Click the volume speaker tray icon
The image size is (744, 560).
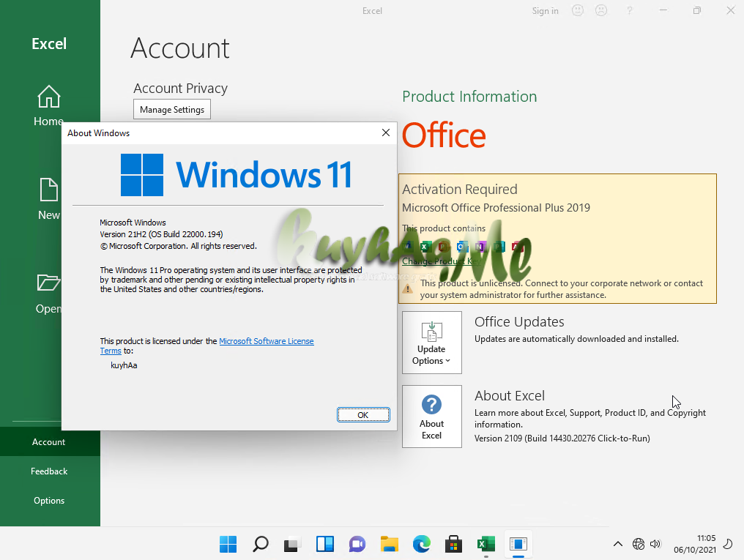point(655,544)
